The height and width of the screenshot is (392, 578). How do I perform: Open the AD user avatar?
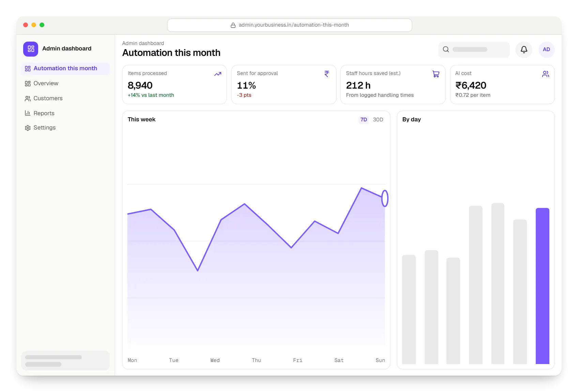click(546, 50)
